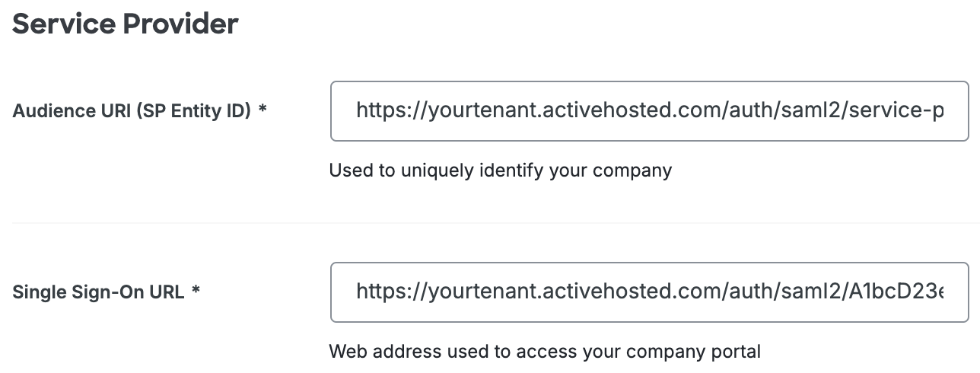Click the Audience URI input field
The image size is (980, 373).
(649, 111)
